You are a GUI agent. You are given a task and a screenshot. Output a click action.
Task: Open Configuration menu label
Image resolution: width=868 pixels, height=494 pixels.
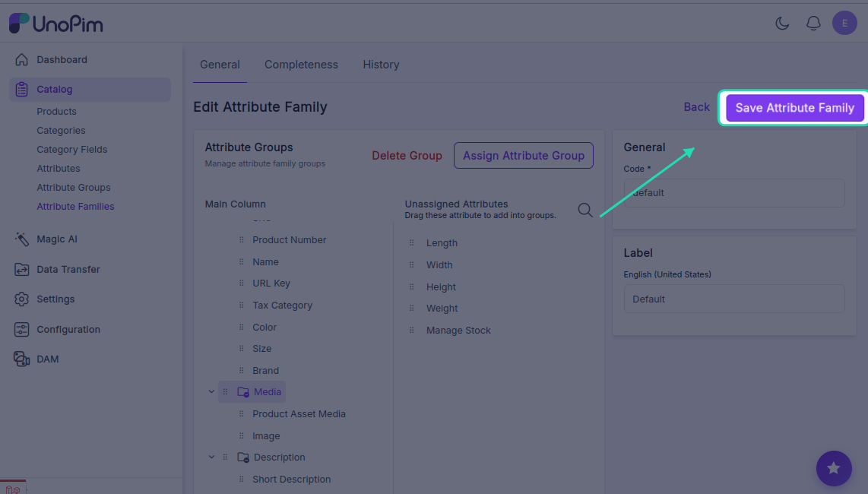coord(68,330)
